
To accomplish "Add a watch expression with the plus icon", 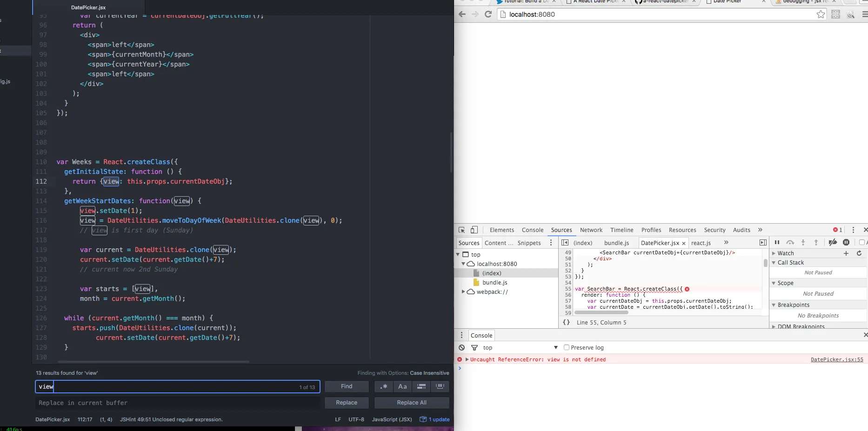I will pos(846,253).
